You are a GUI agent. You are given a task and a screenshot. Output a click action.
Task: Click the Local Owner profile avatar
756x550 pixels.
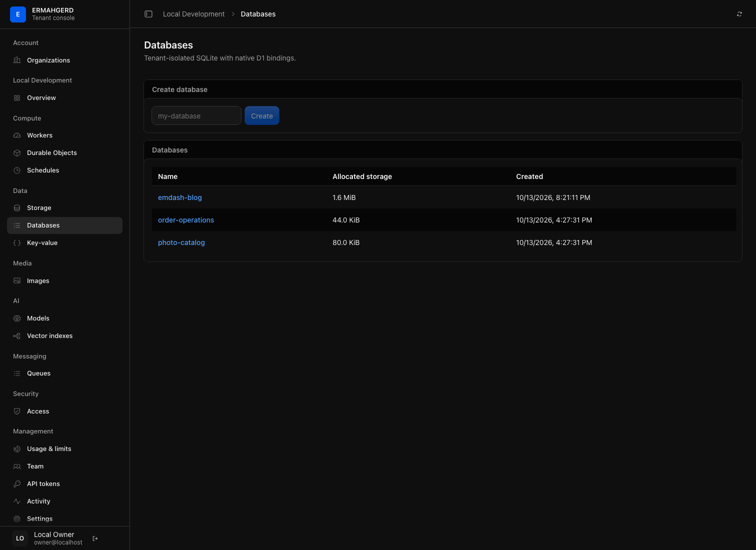(x=20, y=538)
